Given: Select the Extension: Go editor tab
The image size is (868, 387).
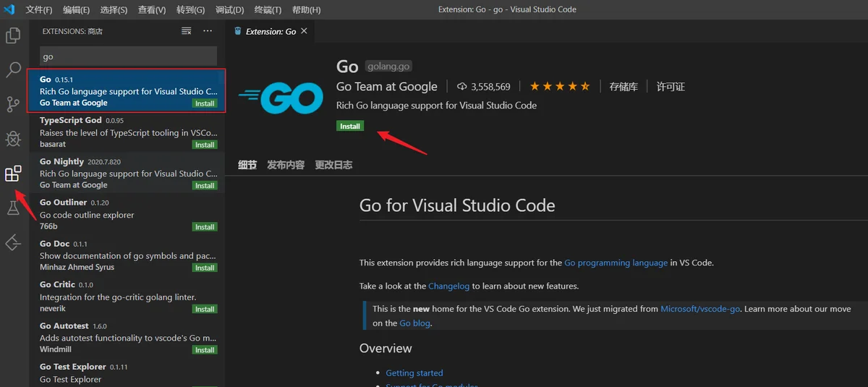Looking at the screenshot, I should click(270, 31).
